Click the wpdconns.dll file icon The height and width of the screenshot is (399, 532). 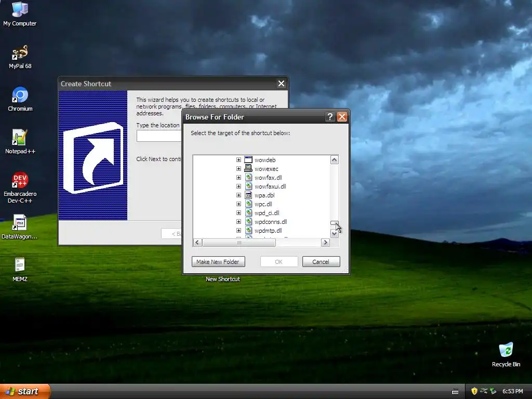(248, 221)
